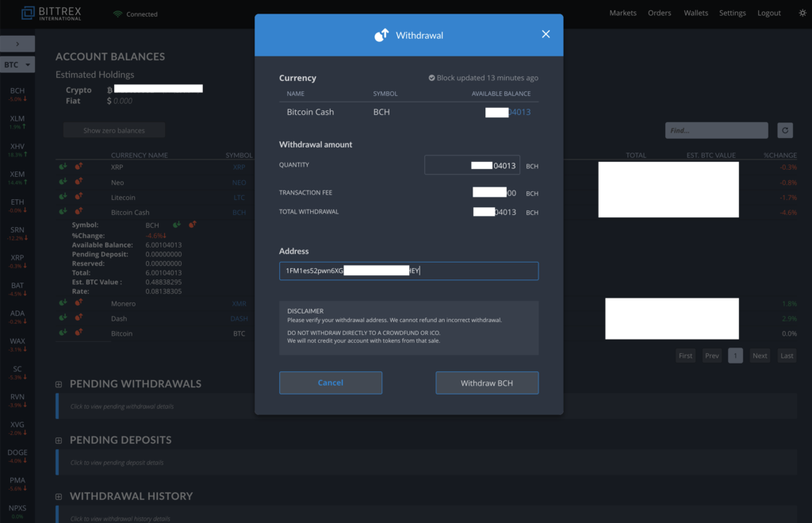Click the deposit icon in the Bitcoin row
Screen dimensions: 812x523
coord(63,333)
